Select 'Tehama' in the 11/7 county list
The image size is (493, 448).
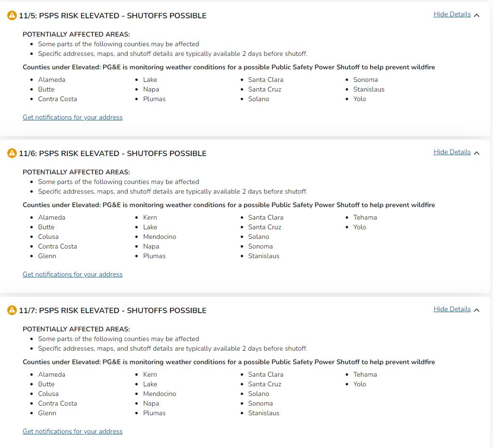(365, 374)
